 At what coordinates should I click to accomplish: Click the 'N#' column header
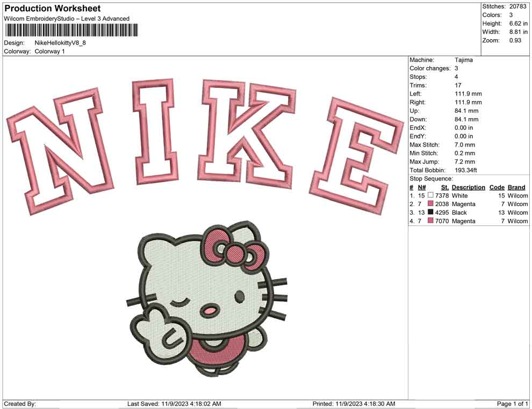pyautogui.click(x=422, y=187)
